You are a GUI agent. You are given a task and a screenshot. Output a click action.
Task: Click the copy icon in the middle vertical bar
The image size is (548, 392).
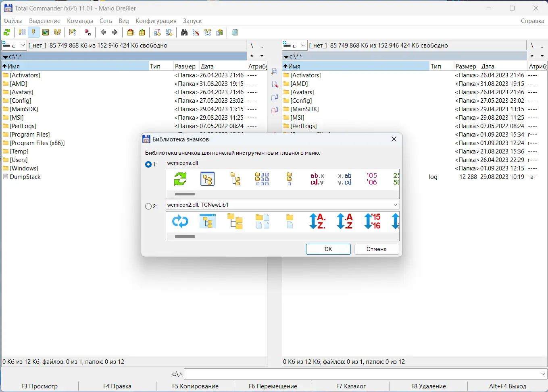click(275, 97)
